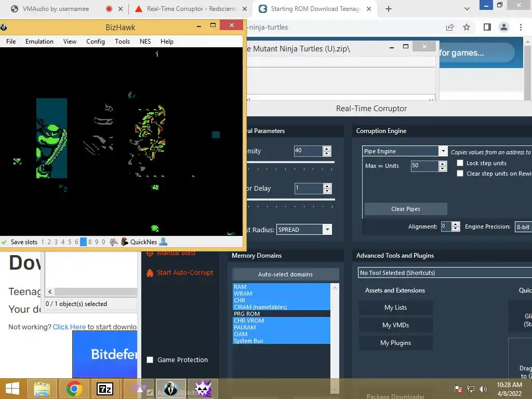532x399 pixels.
Task: Click 'Click Here' download link
Action: click(69, 327)
